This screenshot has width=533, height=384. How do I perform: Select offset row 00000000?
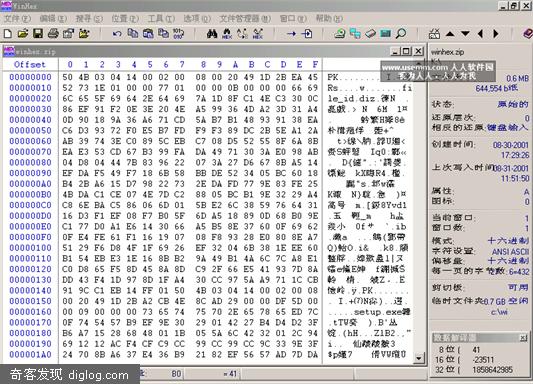click(x=30, y=77)
